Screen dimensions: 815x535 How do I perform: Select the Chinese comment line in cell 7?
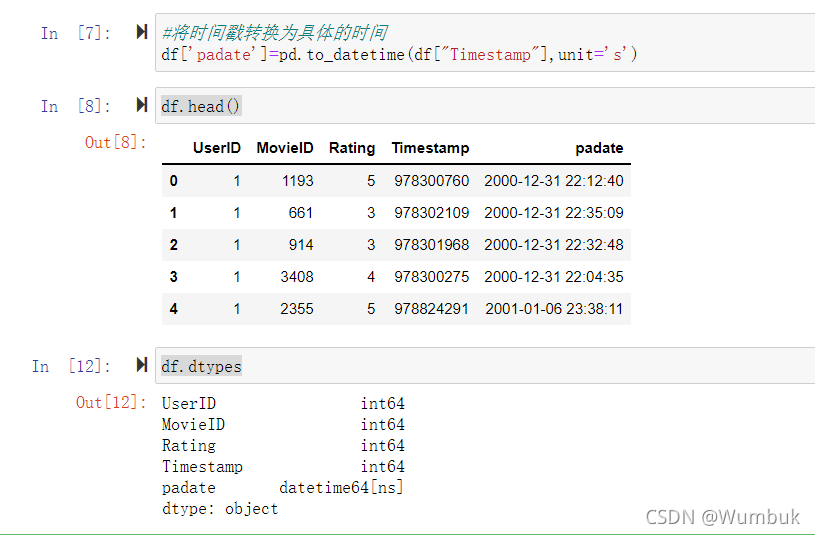[274, 32]
